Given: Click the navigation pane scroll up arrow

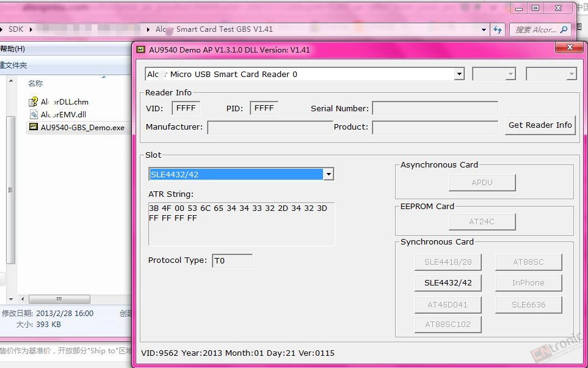Looking at the screenshot, I should [11, 81].
